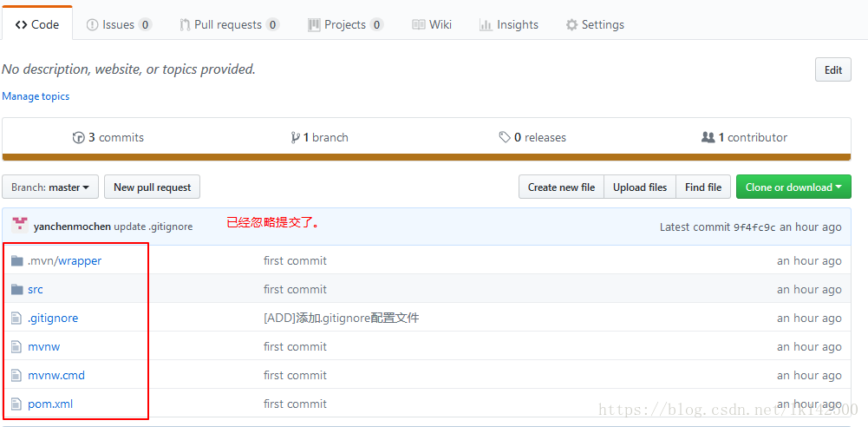Viewport: 868px width, 427px height.
Task: Open the Pull requests tab
Action: [x=229, y=24]
